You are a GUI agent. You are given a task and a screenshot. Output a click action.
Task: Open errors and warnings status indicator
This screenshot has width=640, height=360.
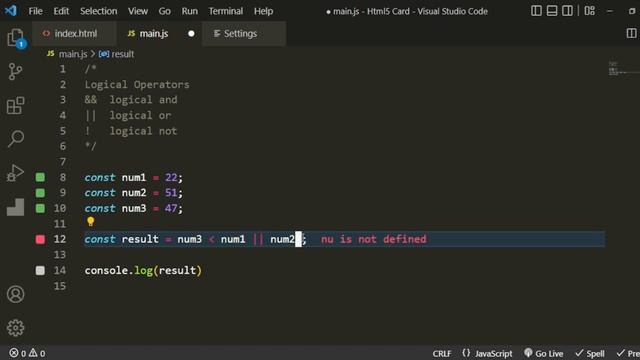[x=27, y=353]
